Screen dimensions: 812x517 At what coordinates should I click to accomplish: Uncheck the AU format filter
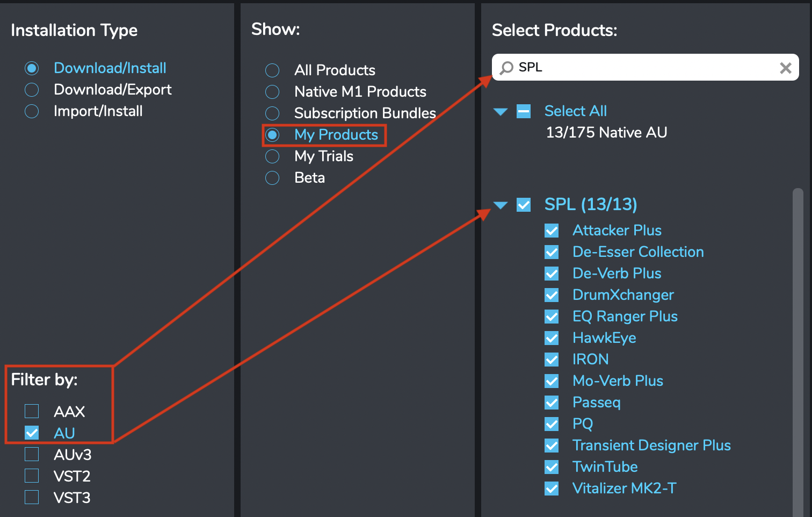32,433
